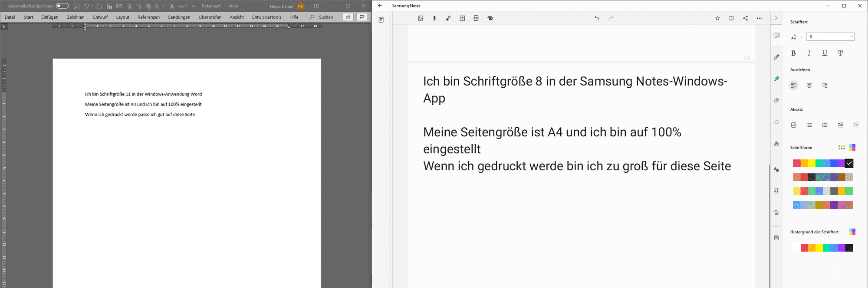Switch to the Ansicht tab
This screenshot has height=288, width=868.
tap(237, 17)
